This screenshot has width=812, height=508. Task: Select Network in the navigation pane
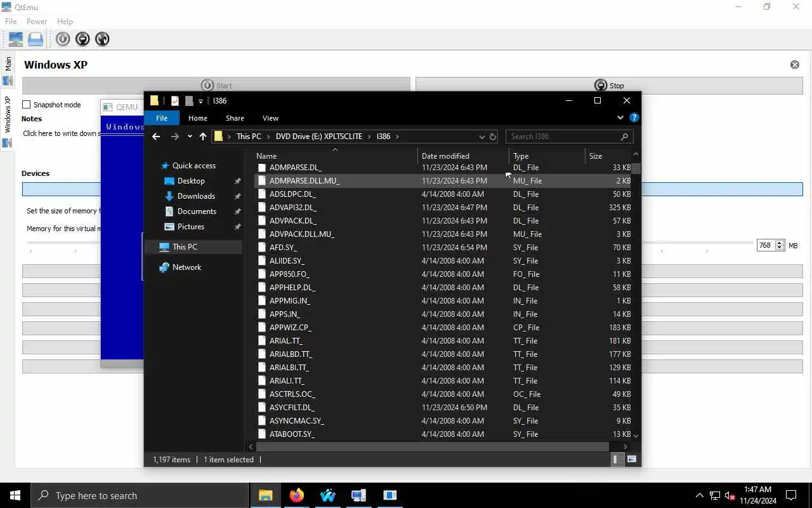tap(187, 267)
